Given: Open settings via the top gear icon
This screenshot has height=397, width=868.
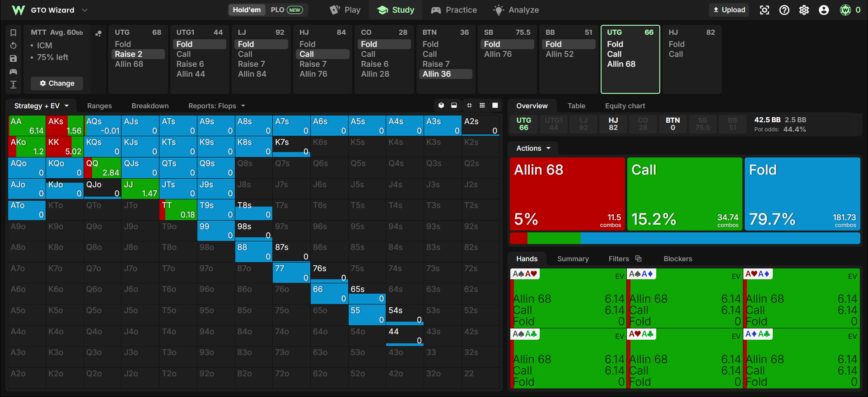Looking at the screenshot, I should (x=804, y=10).
